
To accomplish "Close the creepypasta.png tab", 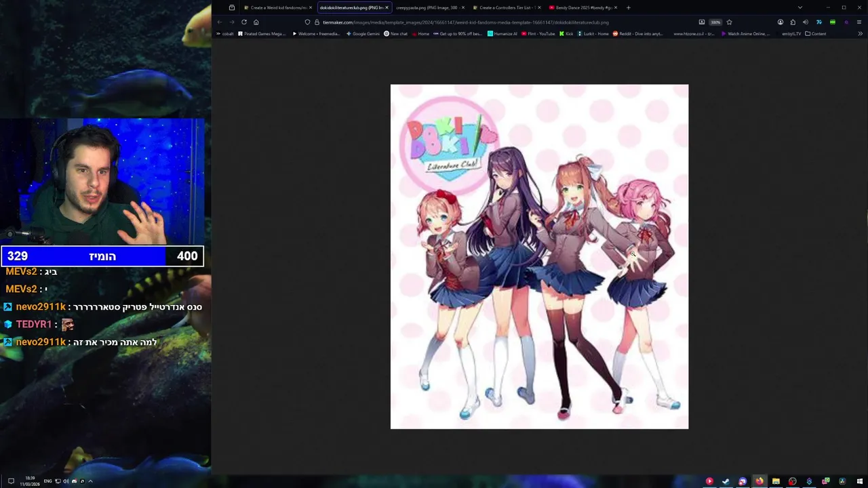I will click(463, 7).
